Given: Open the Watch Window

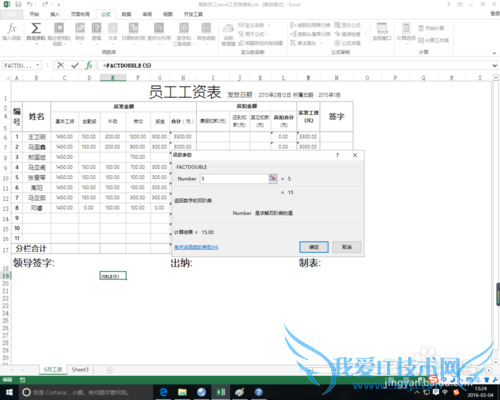Looking at the screenshot, I should [x=382, y=32].
